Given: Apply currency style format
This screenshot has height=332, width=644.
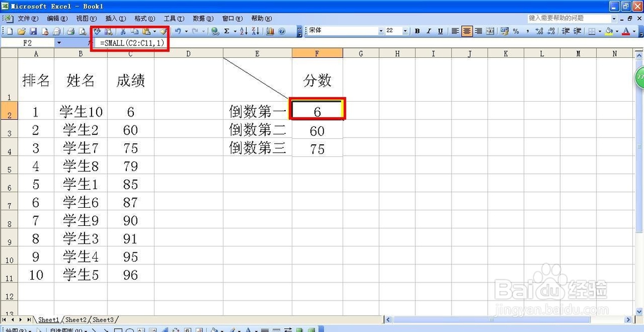Looking at the screenshot, I should [504, 31].
